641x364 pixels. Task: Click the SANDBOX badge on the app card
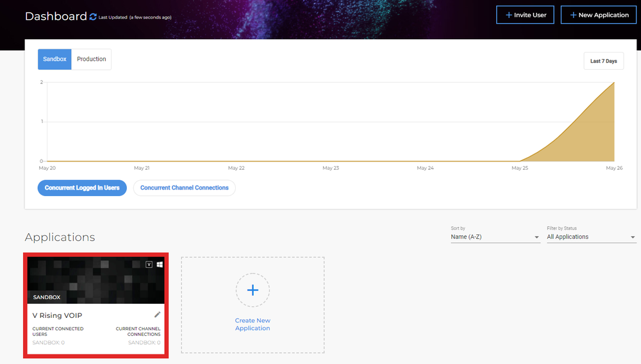pos(47,297)
